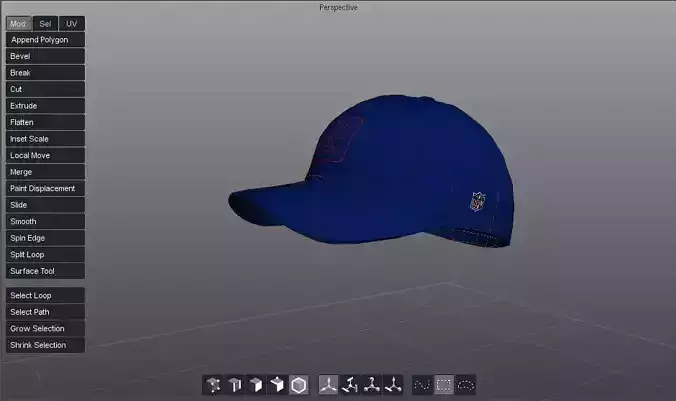The image size is (676, 401).
Task: Click the Append Polygon tool
Action: click(x=45, y=40)
